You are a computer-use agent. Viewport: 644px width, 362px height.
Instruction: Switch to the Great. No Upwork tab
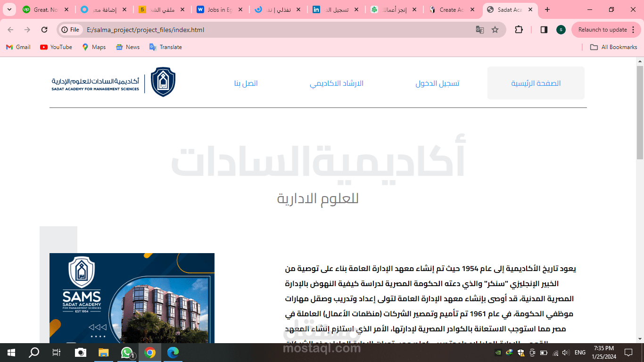click(46, 9)
